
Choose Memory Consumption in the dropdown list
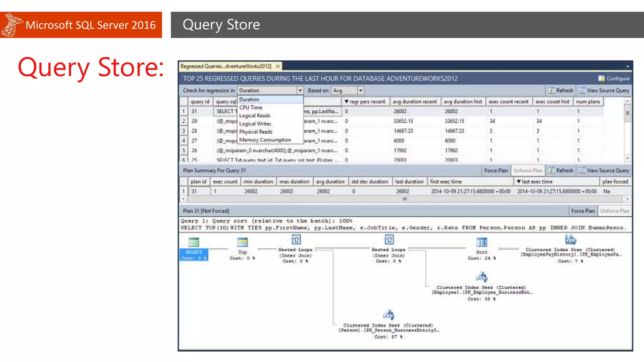[270, 140]
